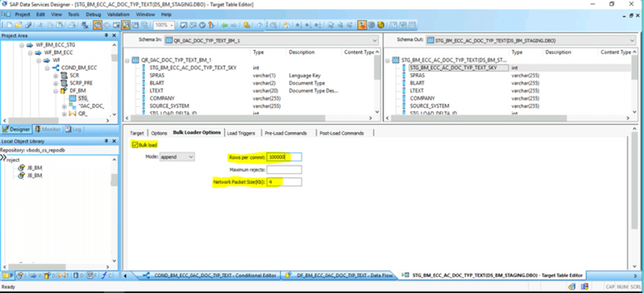Open the Mode append dropdown
644x293 pixels.
[x=191, y=157]
